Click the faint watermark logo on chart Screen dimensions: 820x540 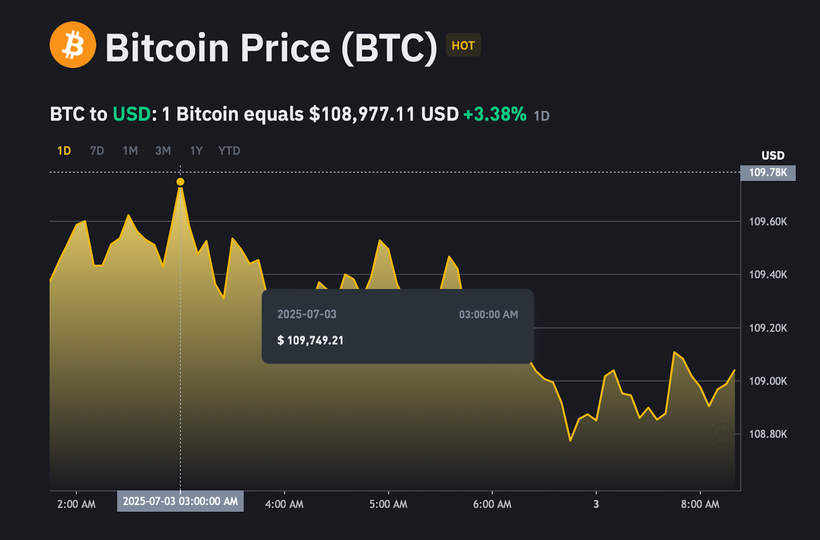pyautogui.click(x=722, y=434)
